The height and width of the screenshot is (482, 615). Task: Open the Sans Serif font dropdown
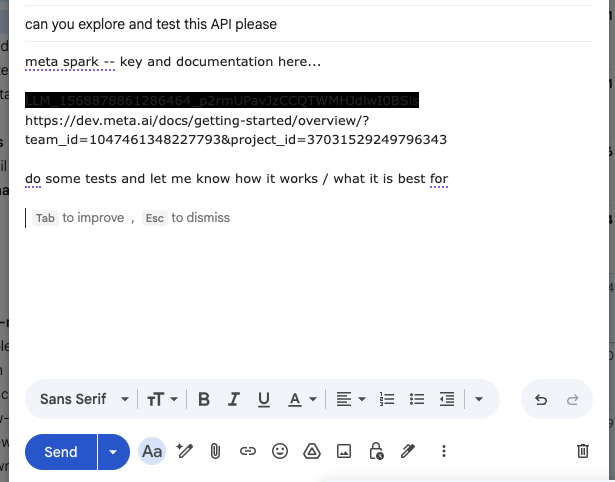tap(84, 399)
